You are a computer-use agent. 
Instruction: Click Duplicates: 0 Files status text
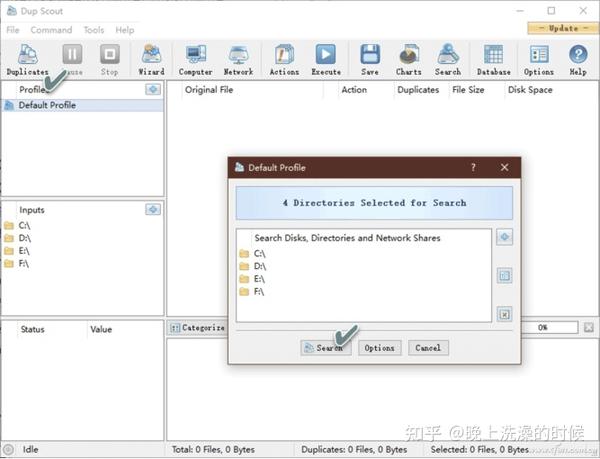pyautogui.click(x=354, y=449)
